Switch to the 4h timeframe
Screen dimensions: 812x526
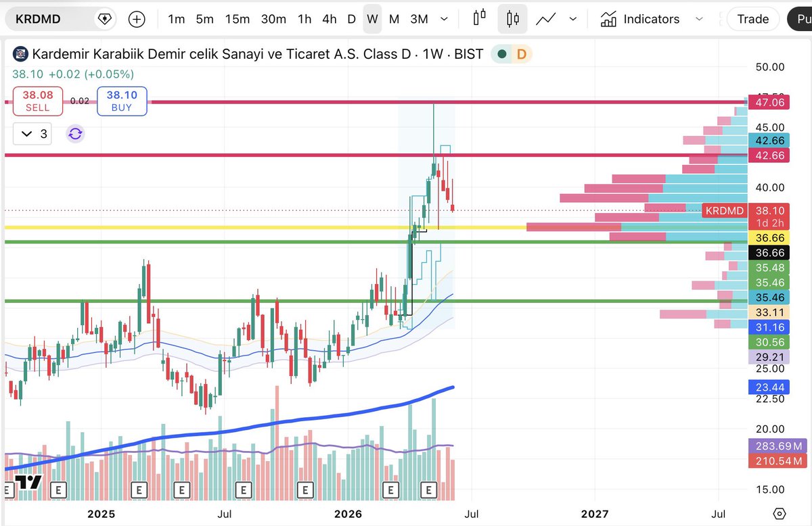330,19
